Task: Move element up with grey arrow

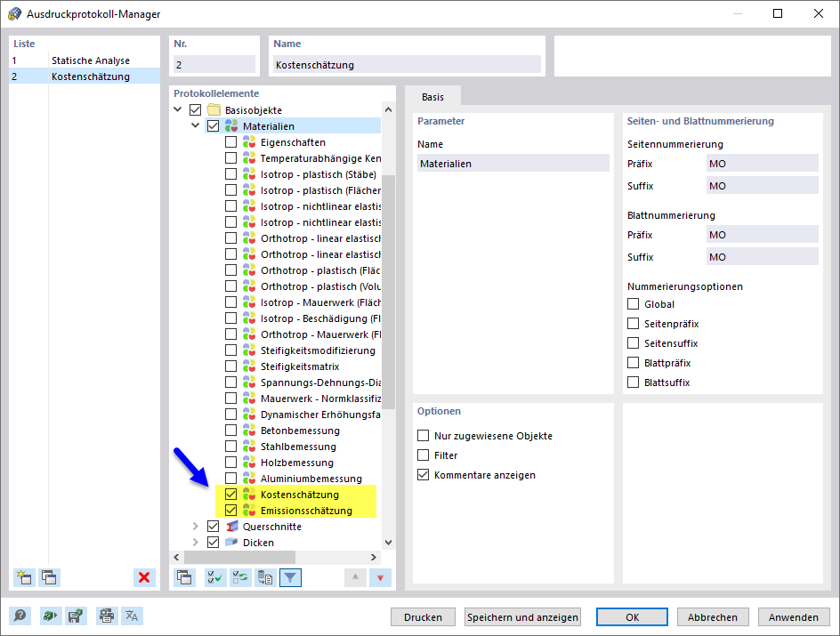Action: click(x=355, y=577)
